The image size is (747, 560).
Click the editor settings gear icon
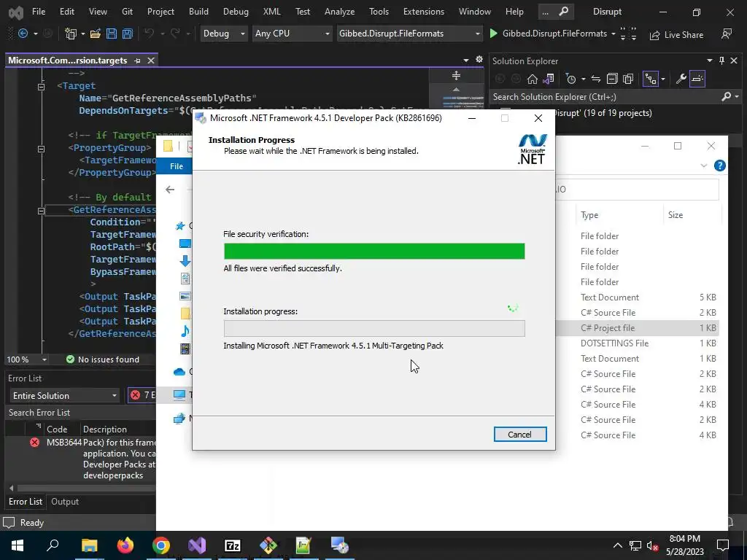click(x=479, y=60)
